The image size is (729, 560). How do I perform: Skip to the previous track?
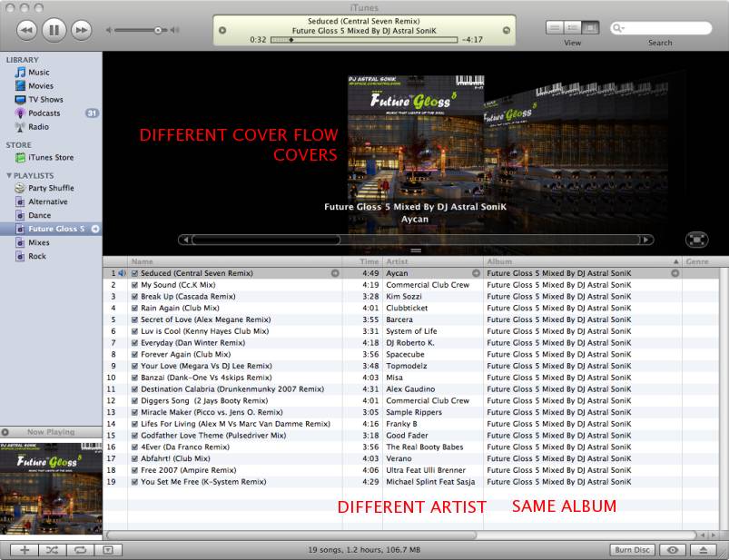click(x=27, y=30)
